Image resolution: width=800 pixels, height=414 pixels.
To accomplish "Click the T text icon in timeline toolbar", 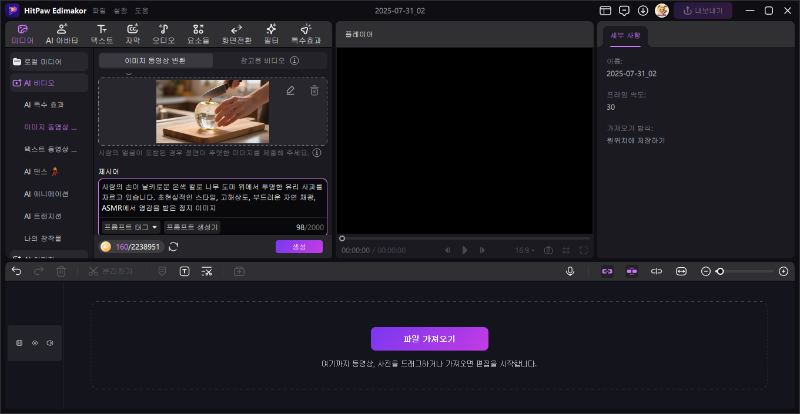I will [x=185, y=272].
